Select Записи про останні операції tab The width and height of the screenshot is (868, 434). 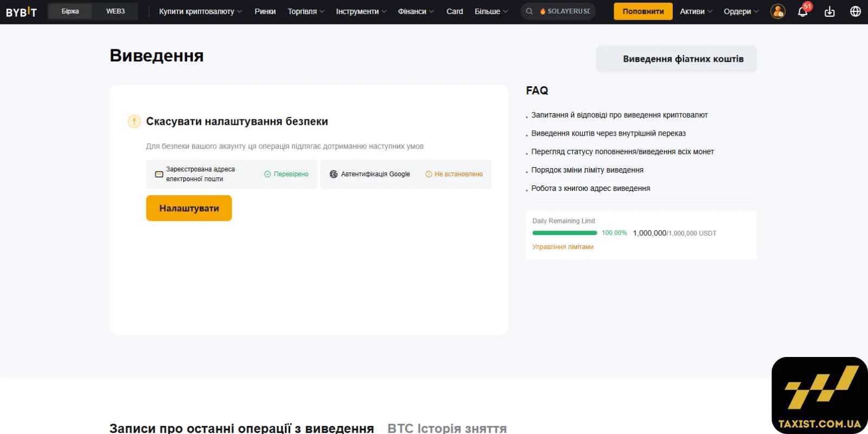pyautogui.click(x=241, y=428)
